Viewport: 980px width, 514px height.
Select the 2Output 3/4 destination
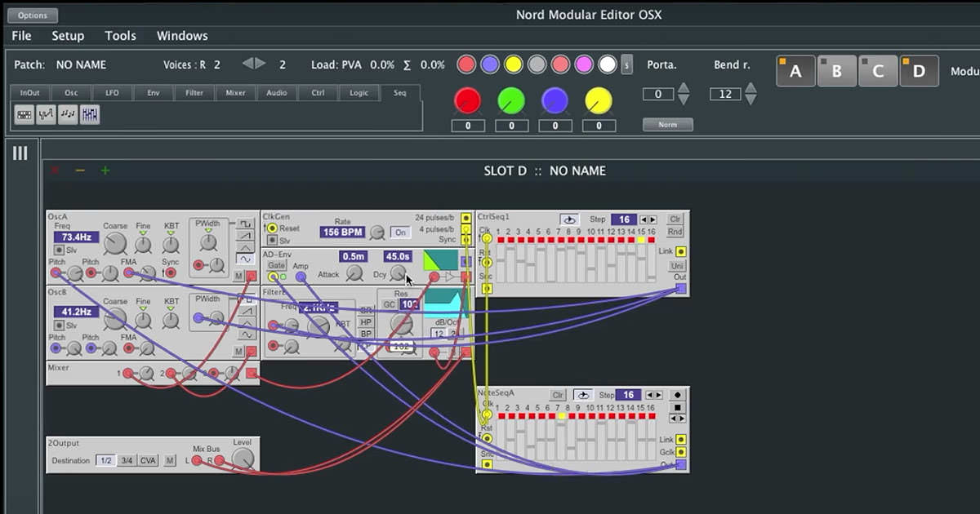coord(126,460)
